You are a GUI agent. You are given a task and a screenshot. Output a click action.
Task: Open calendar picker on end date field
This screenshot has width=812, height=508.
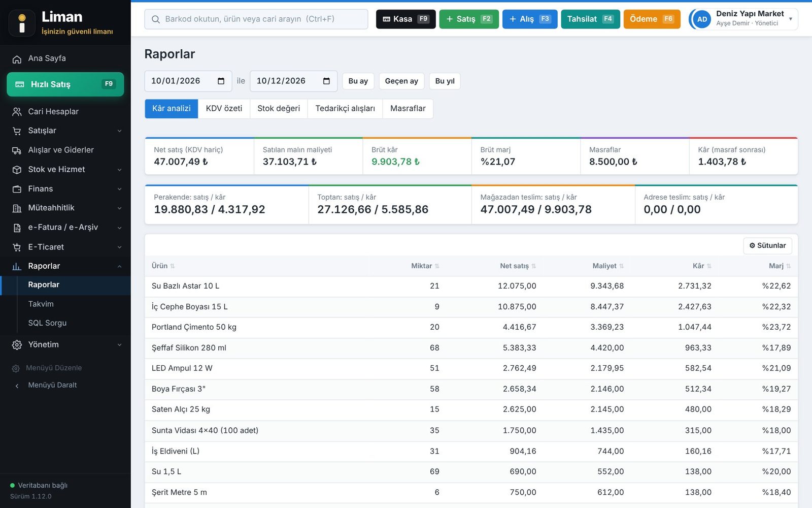(326, 81)
